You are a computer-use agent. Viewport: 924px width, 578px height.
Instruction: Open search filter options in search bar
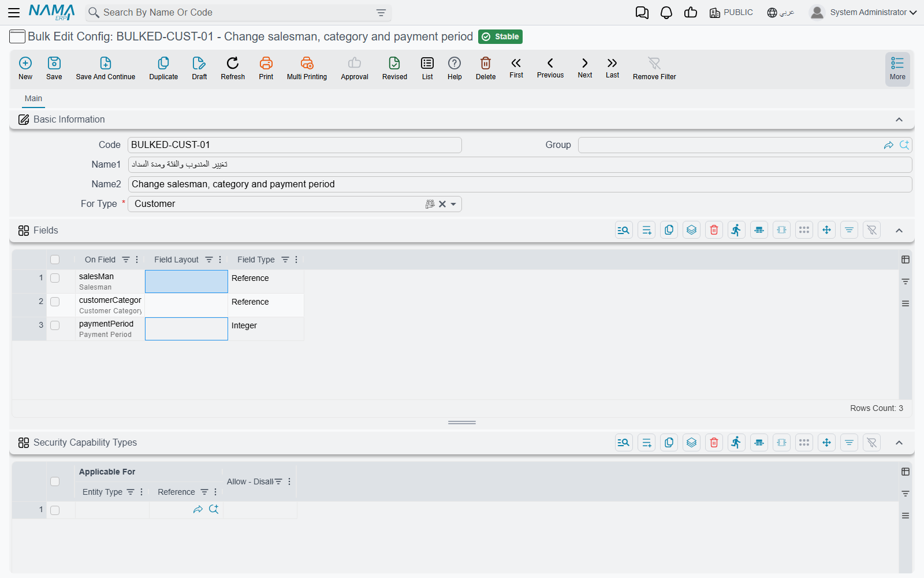click(381, 13)
